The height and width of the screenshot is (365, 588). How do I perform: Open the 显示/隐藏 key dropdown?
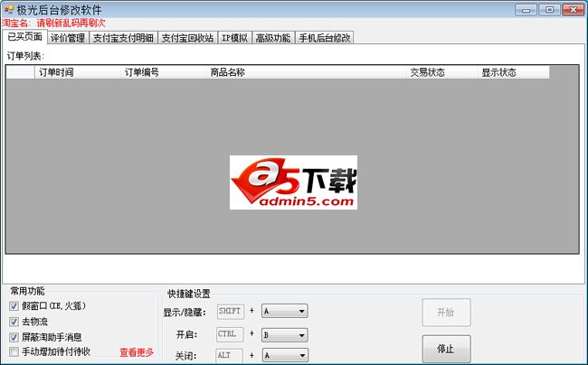point(285,311)
